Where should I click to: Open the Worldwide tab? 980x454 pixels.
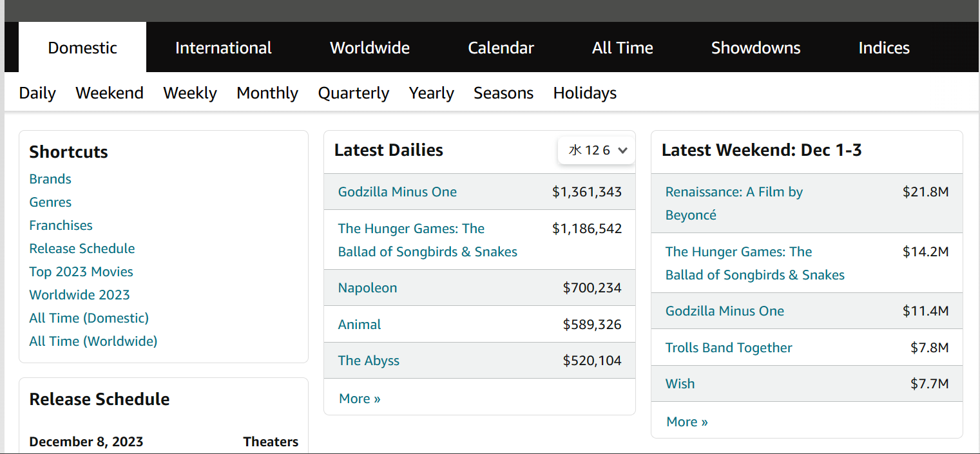tap(369, 48)
